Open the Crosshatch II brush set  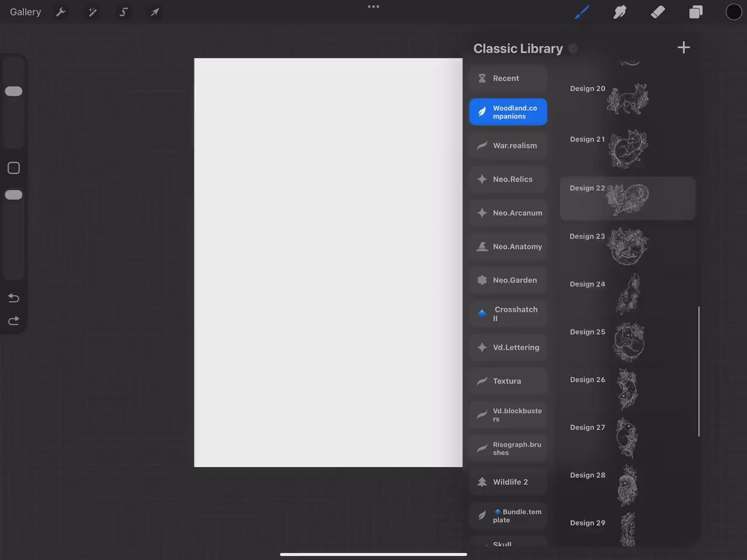508,314
